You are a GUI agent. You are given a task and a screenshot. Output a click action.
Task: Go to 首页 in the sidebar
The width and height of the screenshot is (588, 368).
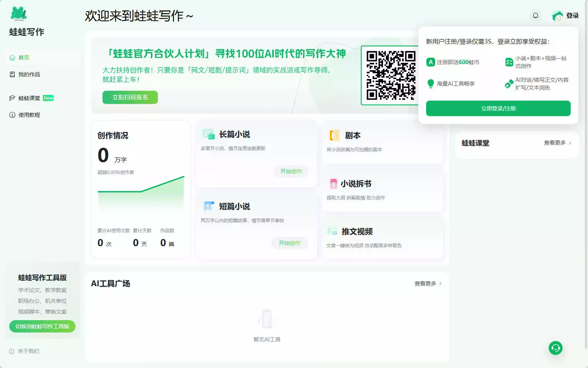24,57
